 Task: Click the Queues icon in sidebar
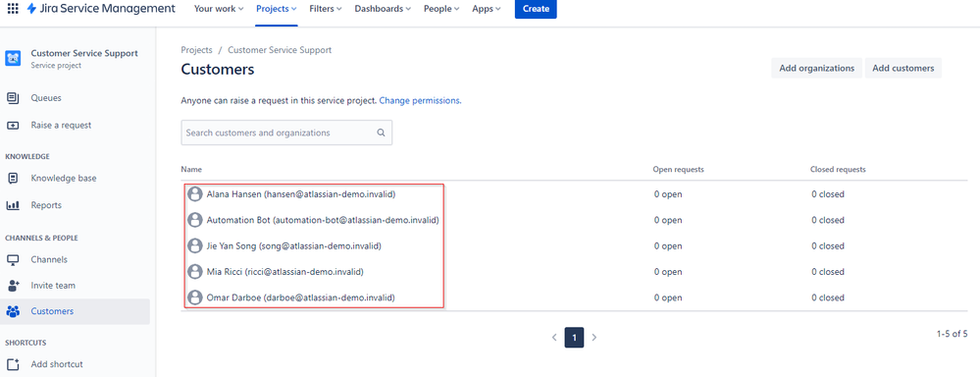[x=13, y=98]
